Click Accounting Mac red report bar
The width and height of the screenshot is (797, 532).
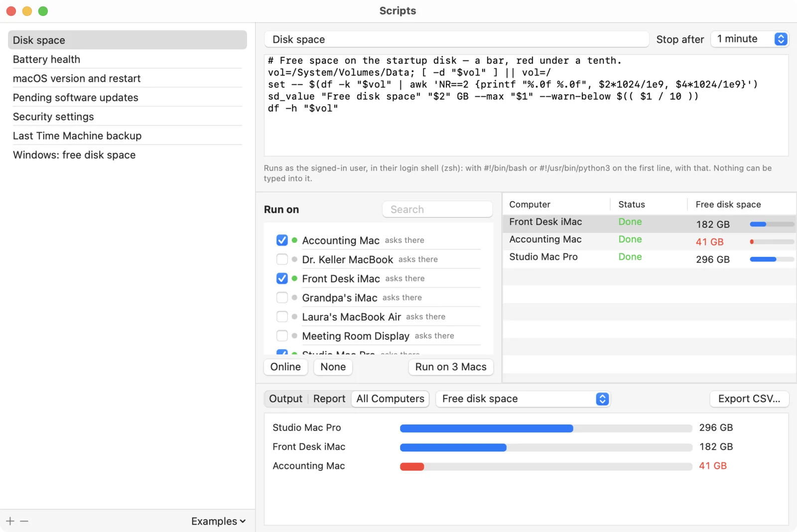click(x=546, y=467)
